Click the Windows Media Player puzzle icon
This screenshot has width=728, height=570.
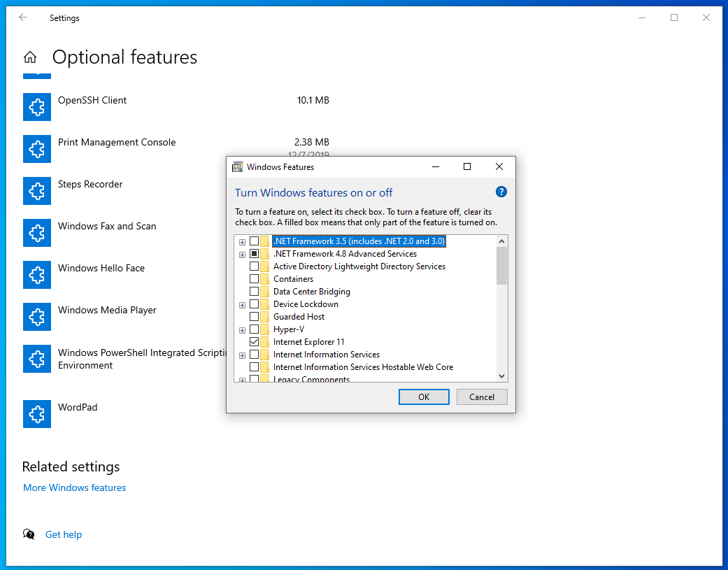[37, 317]
